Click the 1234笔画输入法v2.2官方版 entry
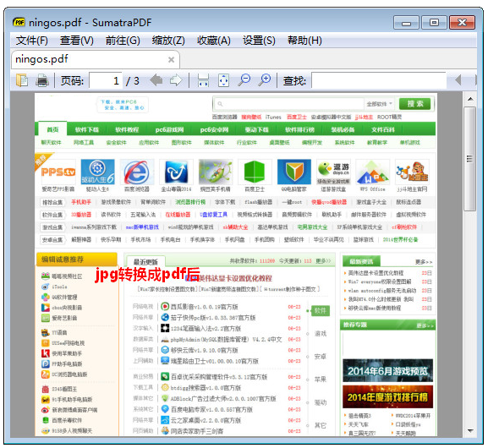 click(206, 329)
